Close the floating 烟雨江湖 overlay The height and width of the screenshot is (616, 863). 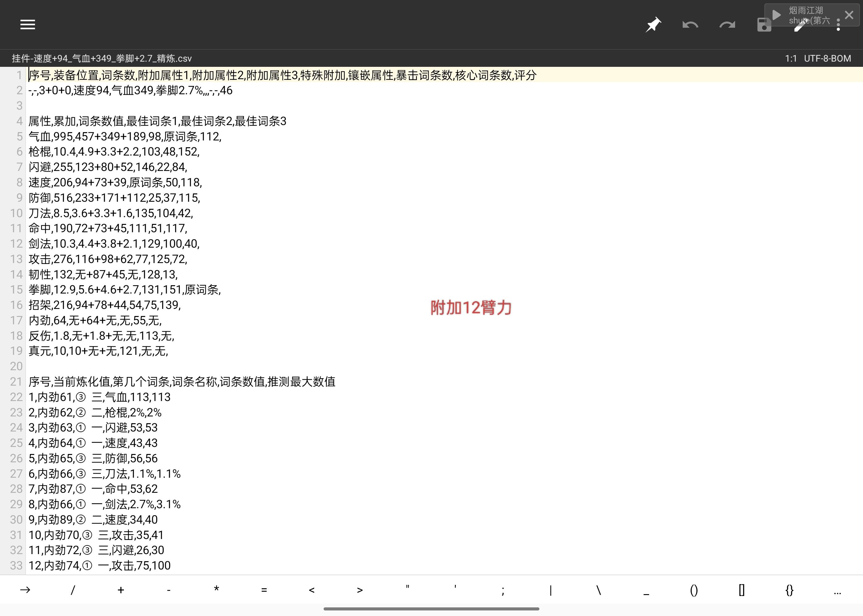point(849,15)
